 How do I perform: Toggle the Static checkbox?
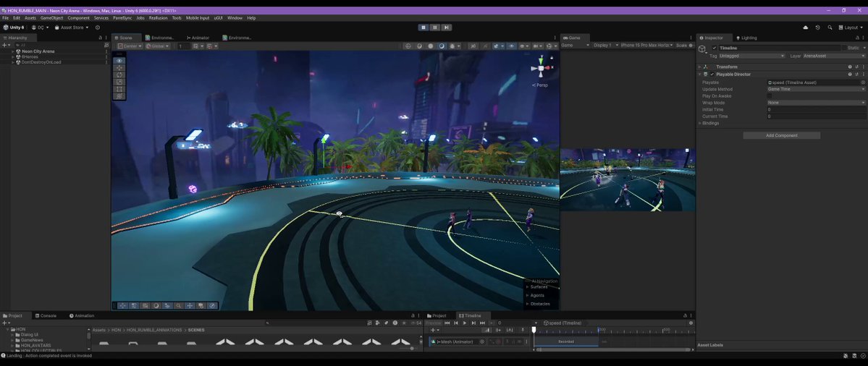pyautogui.click(x=844, y=48)
